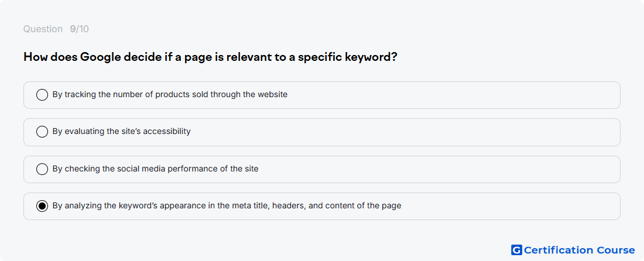The width and height of the screenshot is (644, 261).
Task: Click the total count '/10' in counter
Action: tap(82, 29)
